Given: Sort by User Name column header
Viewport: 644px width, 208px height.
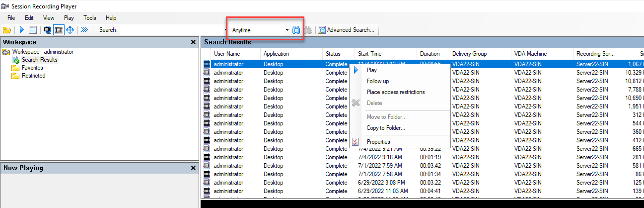Looking at the screenshot, I should coord(235,54).
